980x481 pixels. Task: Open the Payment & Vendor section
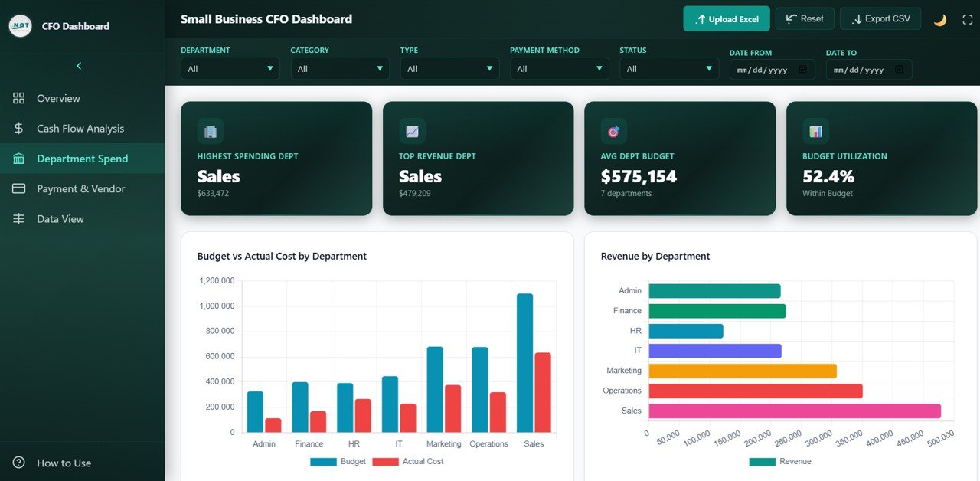click(80, 188)
